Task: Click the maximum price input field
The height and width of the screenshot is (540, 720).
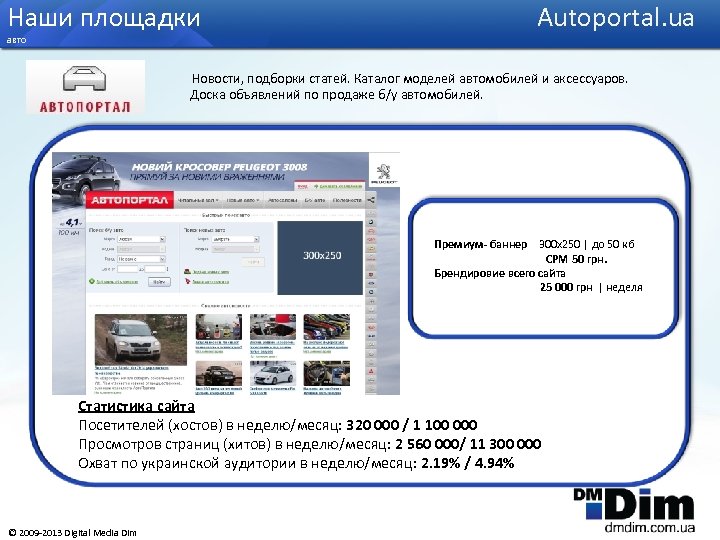Action: click(x=155, y=269)
